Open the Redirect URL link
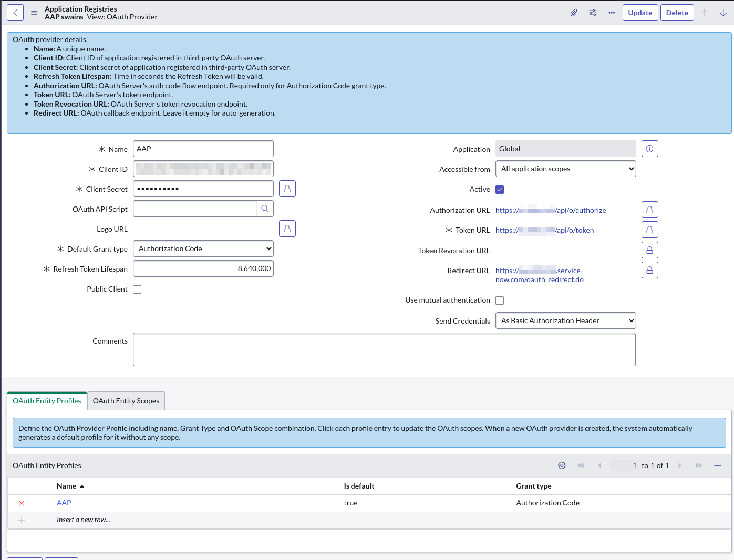Screen dimensions: 734x560 point(540,275)
